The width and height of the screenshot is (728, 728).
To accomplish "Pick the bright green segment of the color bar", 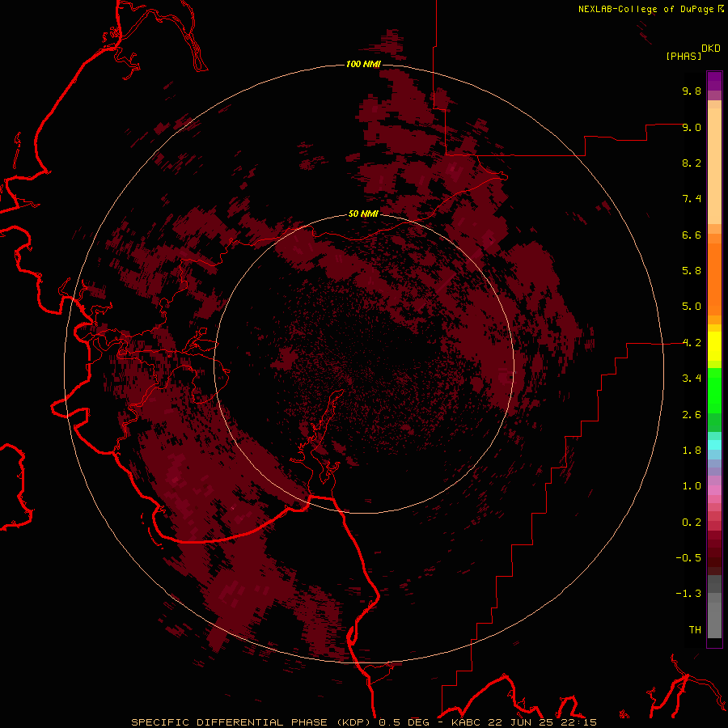I will pos(714,391).
